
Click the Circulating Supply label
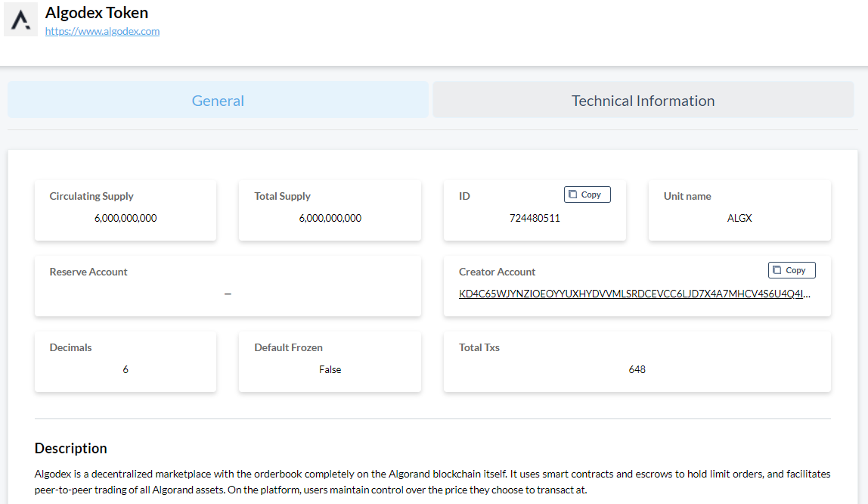tap(91, 196)
